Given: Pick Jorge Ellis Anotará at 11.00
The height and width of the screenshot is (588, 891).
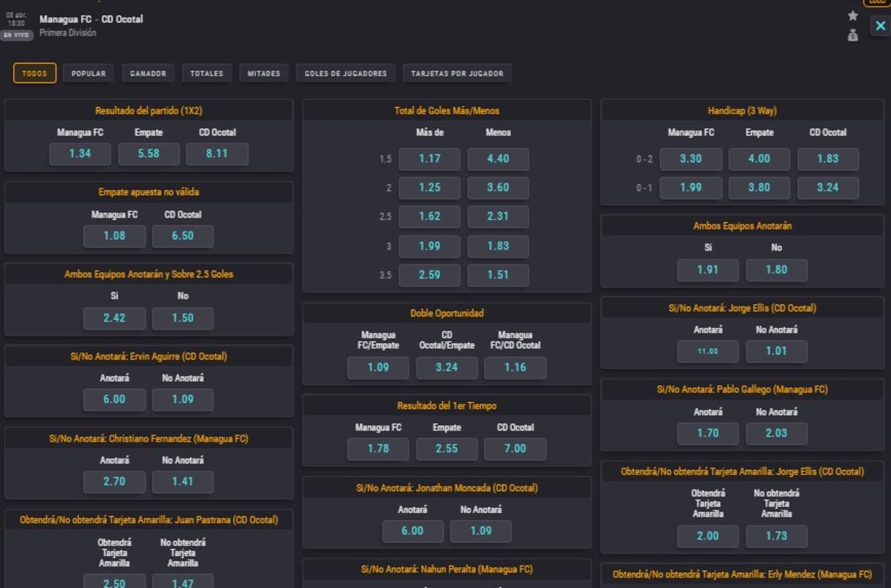Looking at the screenshot, I should [708, 351].
